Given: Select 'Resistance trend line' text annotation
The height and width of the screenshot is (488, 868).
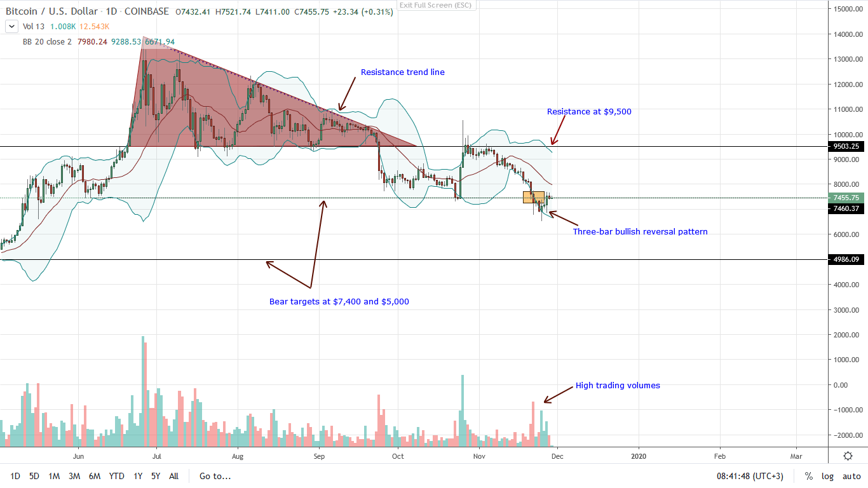Looking at the screenshot, I should coord(403,72).
